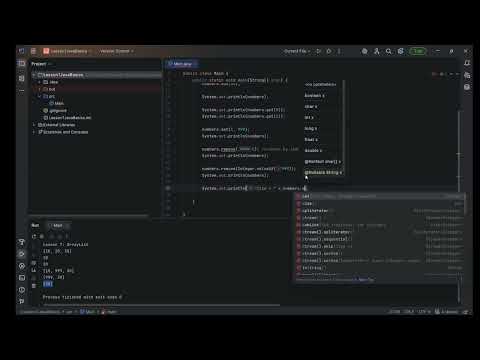Open the Database tool window icon in the right sidebar
Viewport: 480px width, 360px height.
click(467, 75)
